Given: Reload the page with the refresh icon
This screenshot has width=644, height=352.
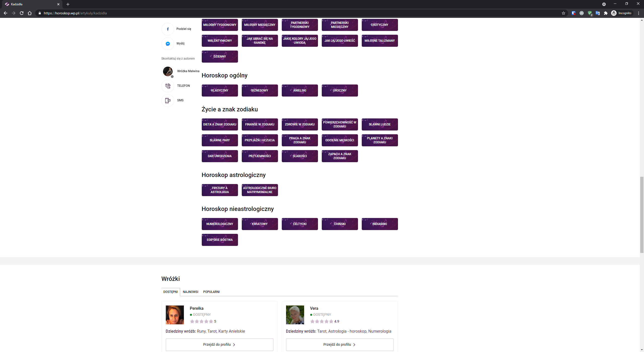Looking at the screenshot, I should click(22, 13).
